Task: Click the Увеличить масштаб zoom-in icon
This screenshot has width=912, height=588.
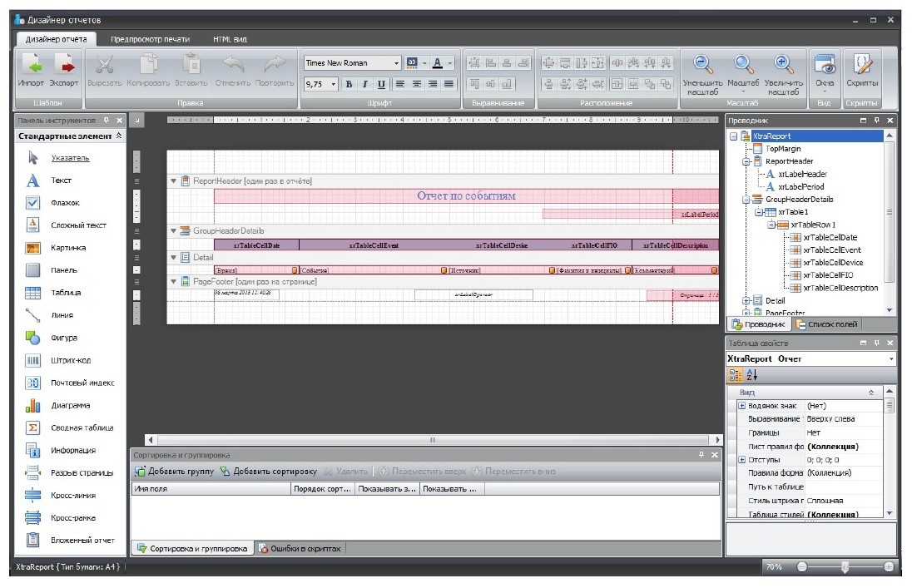Action: (783, 64)
